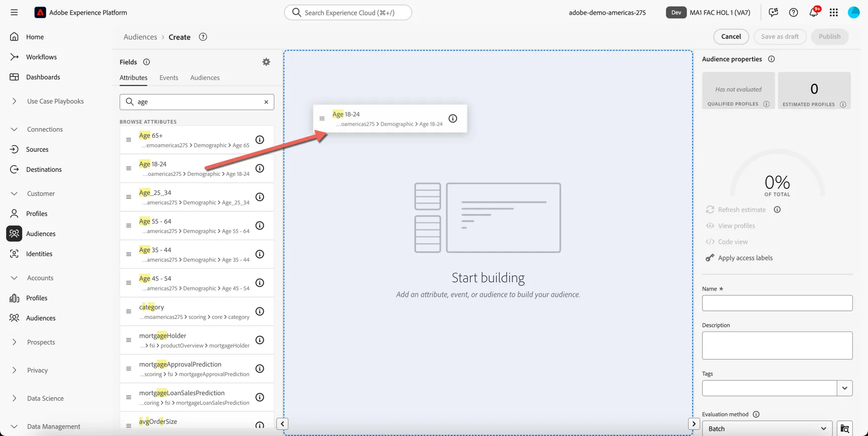Open the Evaluation method Batch dropdown
The height and width of the screenshot is (436, 868).
[767, 428]
